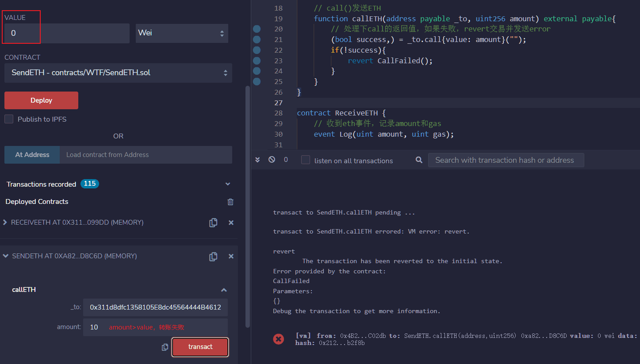Copy the SENDETH contract address

(213, 256)
